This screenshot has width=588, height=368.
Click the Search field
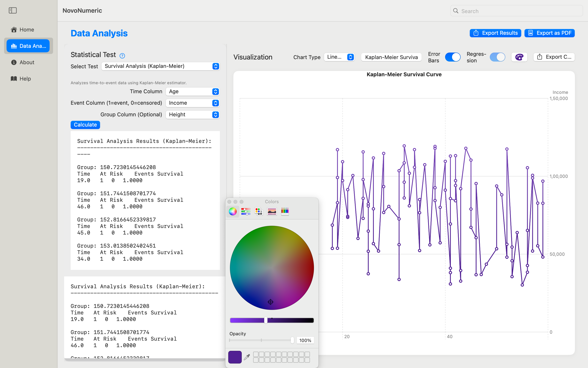tap(517, 11)
